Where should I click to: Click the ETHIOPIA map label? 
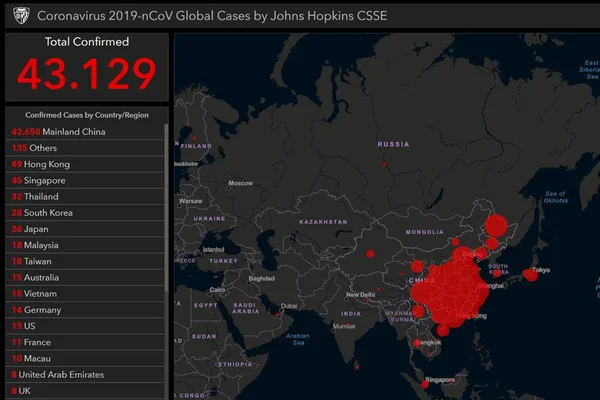235,364
